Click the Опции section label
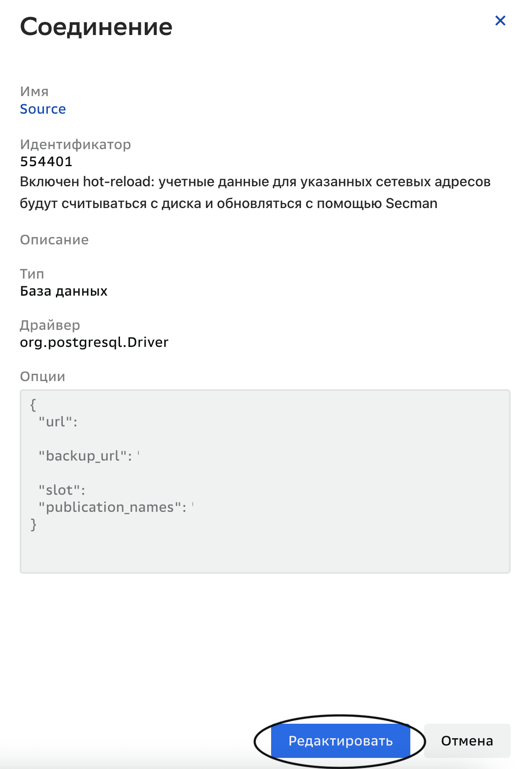 point(42,376)
